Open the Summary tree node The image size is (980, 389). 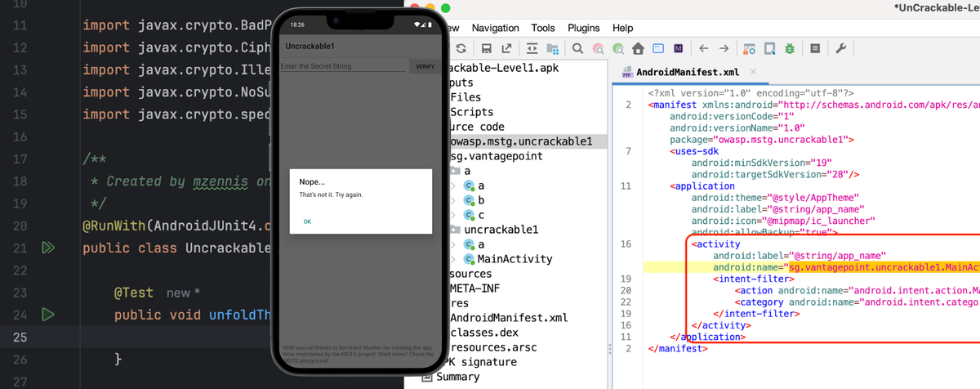451,377
